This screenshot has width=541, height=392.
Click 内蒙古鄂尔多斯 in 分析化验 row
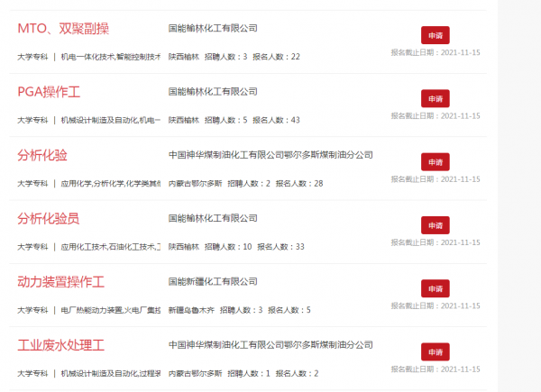196,184
